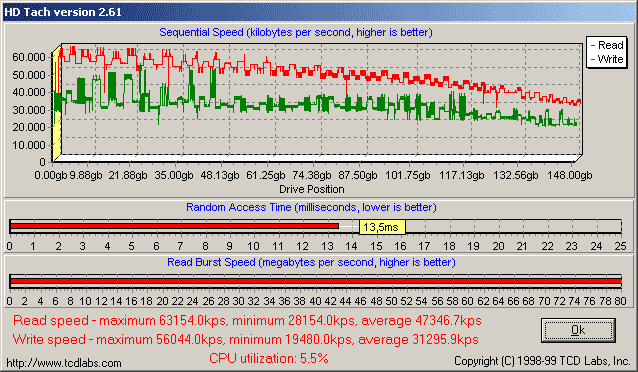
Task: Click the 117.13gb drive position label
Action: (461, 175)
